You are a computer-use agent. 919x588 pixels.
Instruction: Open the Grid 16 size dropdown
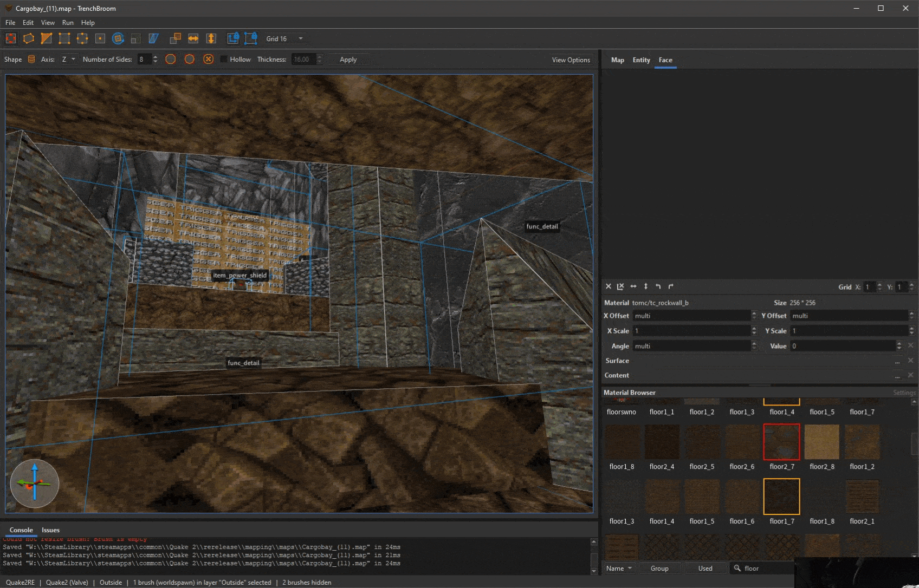click(285, 38)
